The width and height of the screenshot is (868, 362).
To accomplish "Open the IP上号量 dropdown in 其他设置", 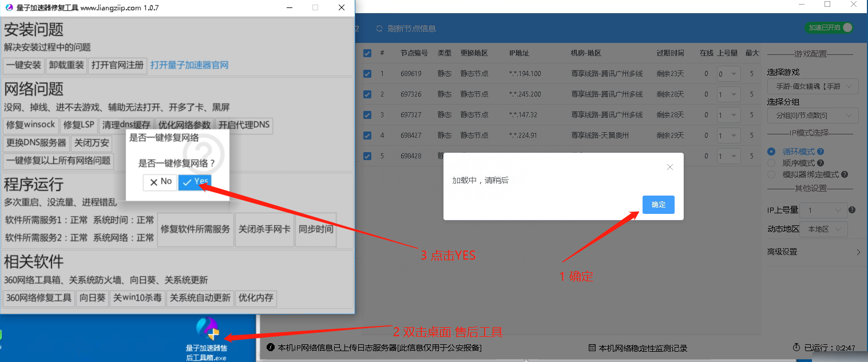I will [823, 210].
